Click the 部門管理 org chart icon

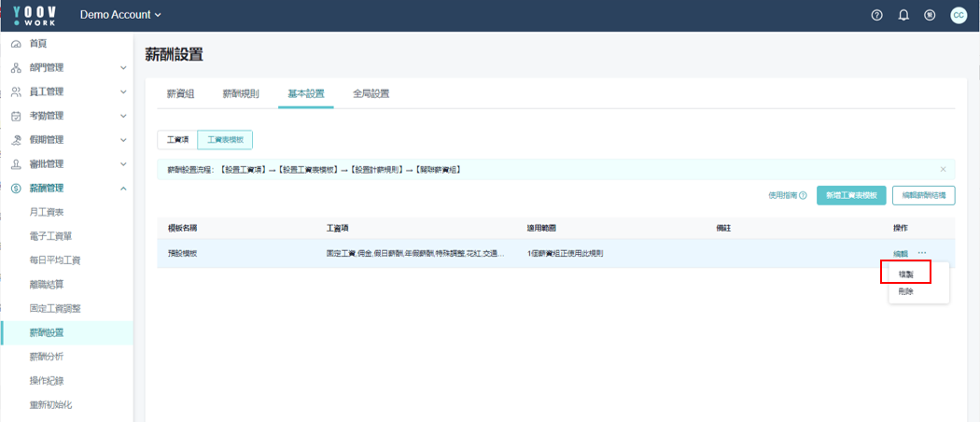(x=17, y=67)
